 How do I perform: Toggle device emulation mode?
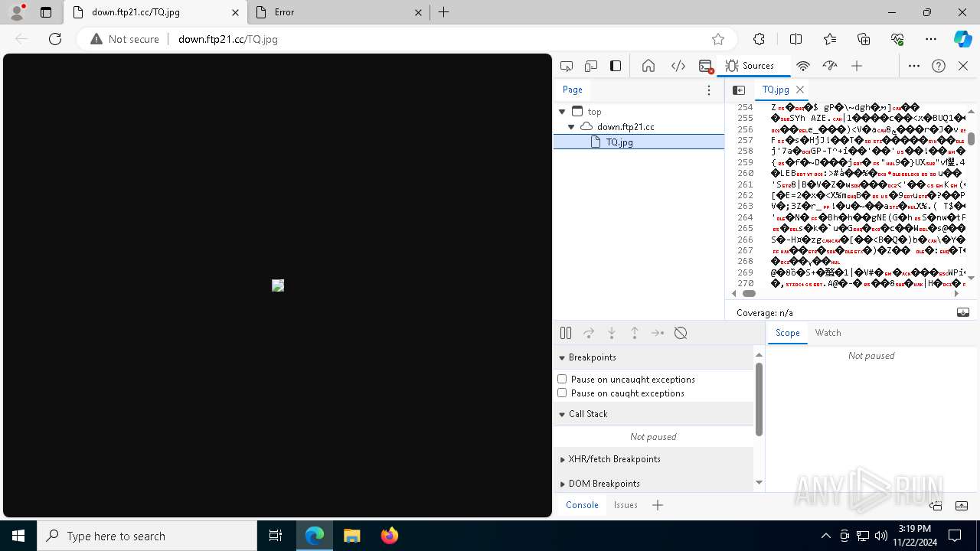coord(591,66)
